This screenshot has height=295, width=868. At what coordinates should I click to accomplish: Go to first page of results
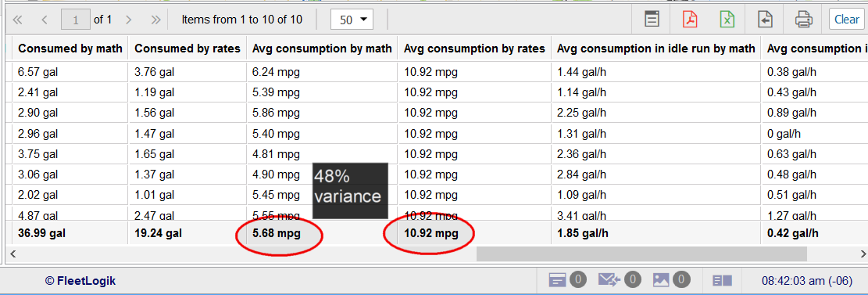[x=18, y=20]
